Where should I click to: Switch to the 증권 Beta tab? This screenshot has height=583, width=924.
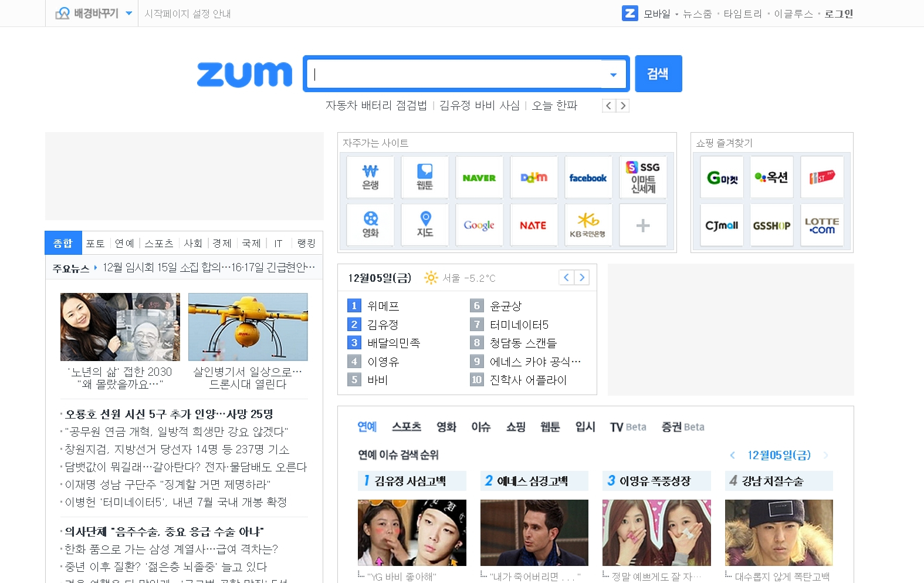(x=683, y=427)
